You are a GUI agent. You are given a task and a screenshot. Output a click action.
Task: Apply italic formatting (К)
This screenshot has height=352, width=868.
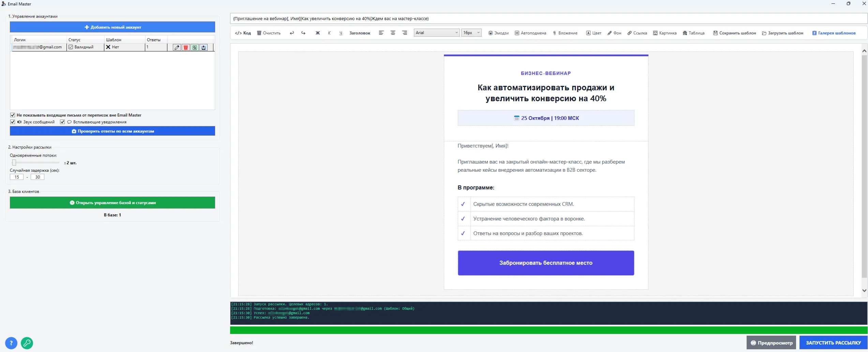[329, 33]
